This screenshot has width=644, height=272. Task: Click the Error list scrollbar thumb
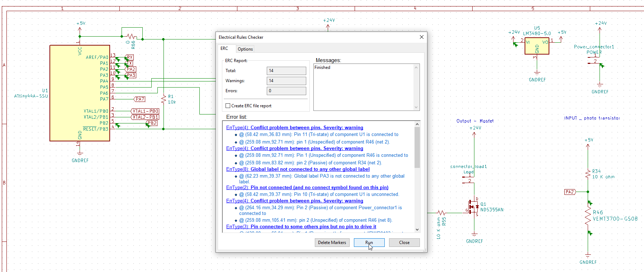coord(417,147)
